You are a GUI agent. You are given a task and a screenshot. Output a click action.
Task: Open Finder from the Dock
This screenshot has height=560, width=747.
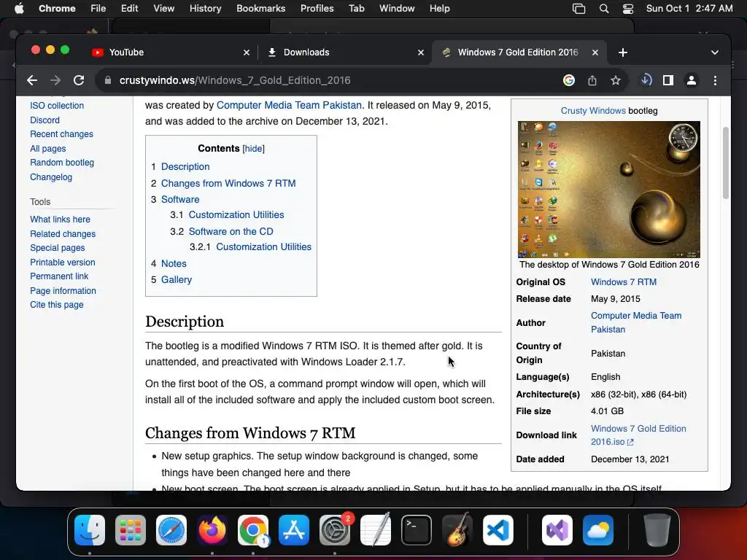tap(90, 530)
